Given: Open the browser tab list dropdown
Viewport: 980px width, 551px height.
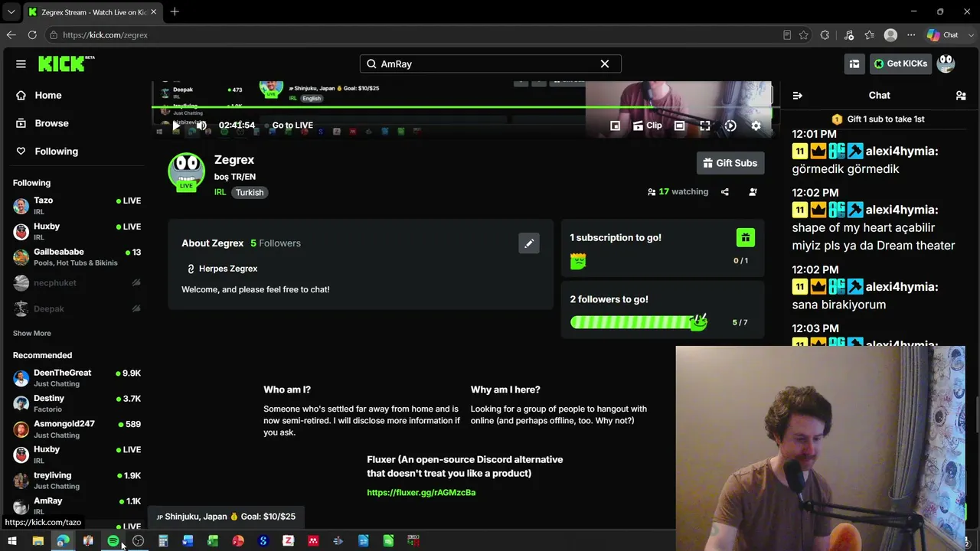Looking at the screenshot, I should (11, 12).
